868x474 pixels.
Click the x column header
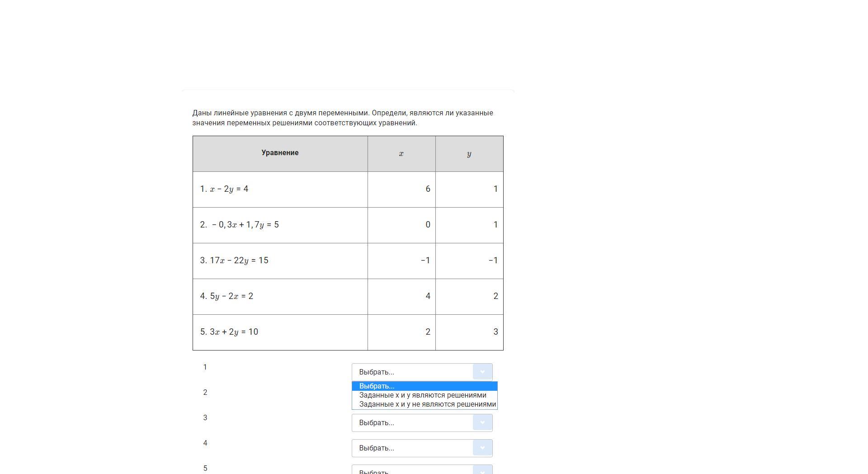click(401, 153)
